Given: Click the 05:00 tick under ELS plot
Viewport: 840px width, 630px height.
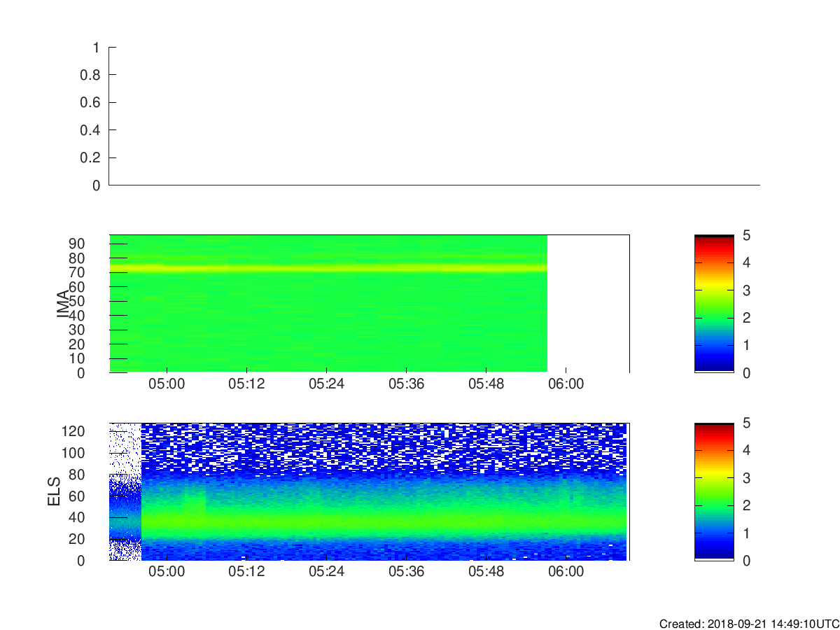Looking at the screenshot, I should tap(167, 571).
